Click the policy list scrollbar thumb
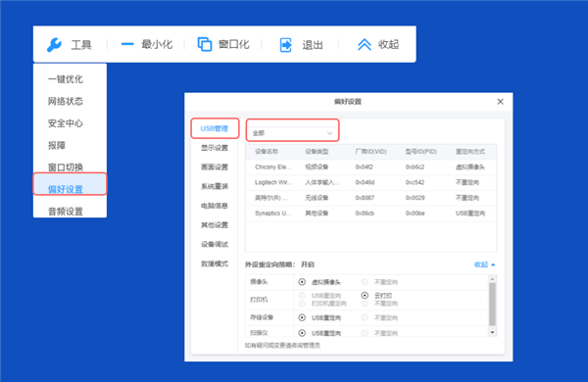This screenshot has width=588, height=382. point(492,305)
